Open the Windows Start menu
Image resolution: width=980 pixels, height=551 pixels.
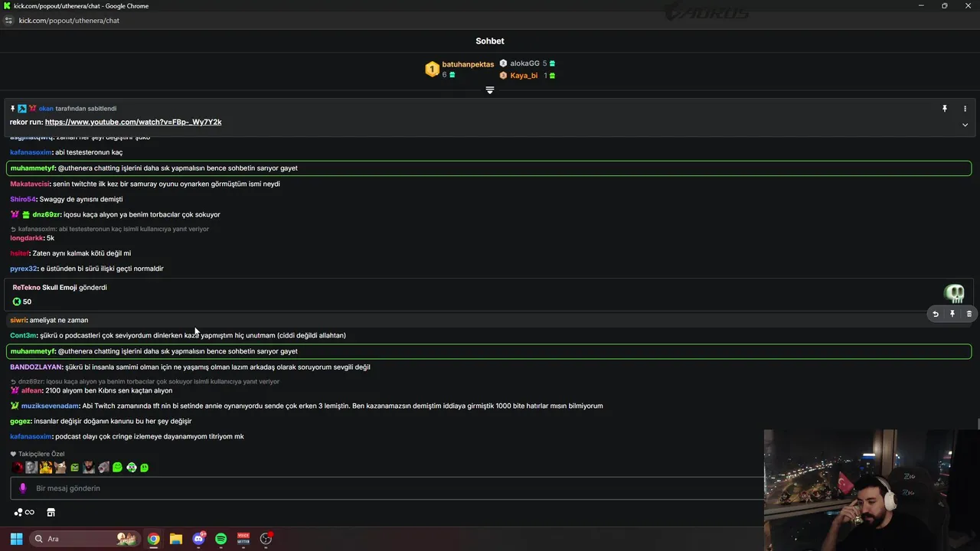[x=16, y=539]
